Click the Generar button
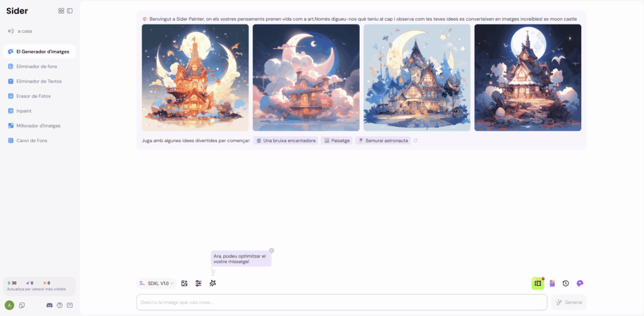Screen dimensions: 644x316 (569, 302)
